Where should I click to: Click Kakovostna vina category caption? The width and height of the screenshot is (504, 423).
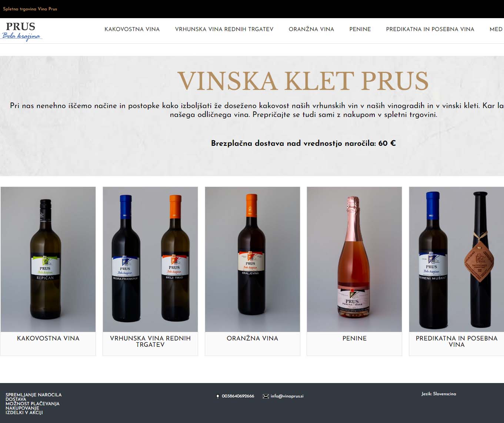pyautogui.click(x=48, y=338)
